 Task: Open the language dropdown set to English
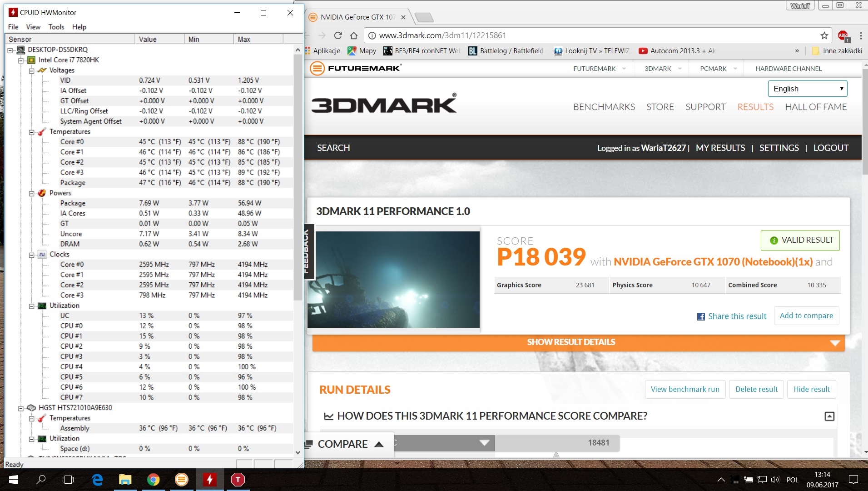point(808,89)
